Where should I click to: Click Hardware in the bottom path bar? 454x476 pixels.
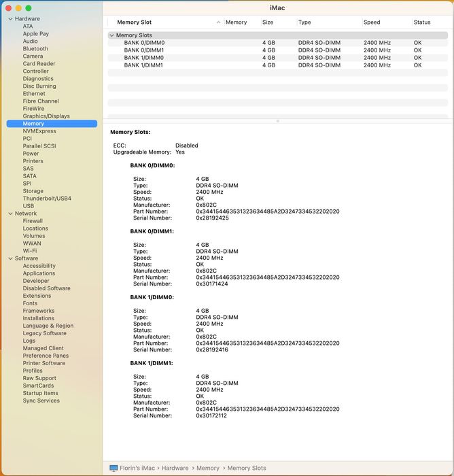(x=175, y=468)
